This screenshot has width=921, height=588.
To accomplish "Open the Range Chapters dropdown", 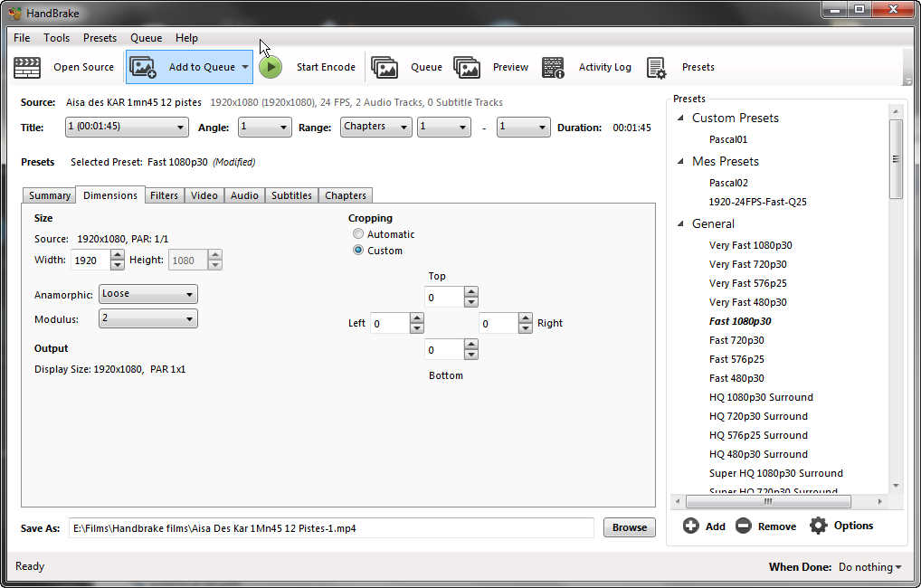I will click(376, 127).
